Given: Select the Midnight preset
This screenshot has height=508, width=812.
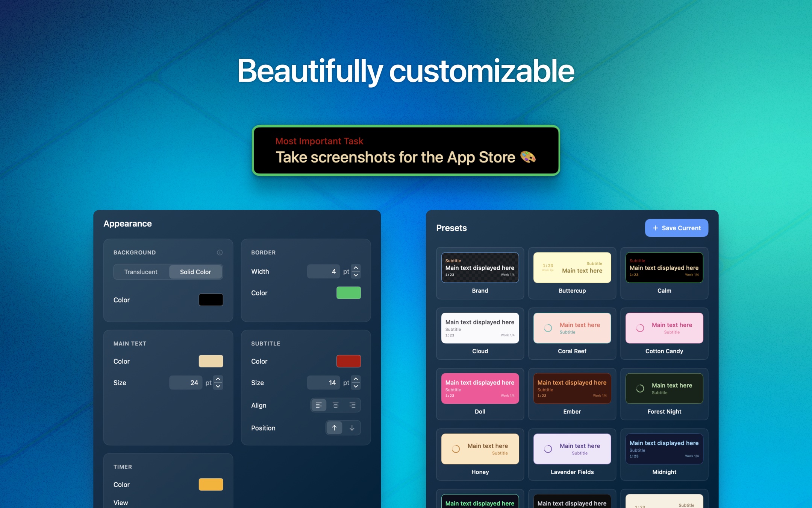Looking at the screenshot, I should tap(664, 449).
